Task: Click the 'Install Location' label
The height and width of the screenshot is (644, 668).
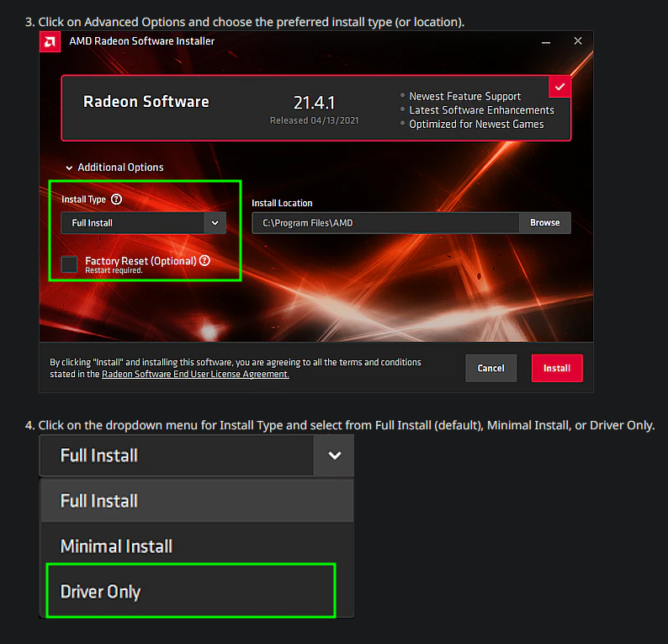Action: coord(282,203)
